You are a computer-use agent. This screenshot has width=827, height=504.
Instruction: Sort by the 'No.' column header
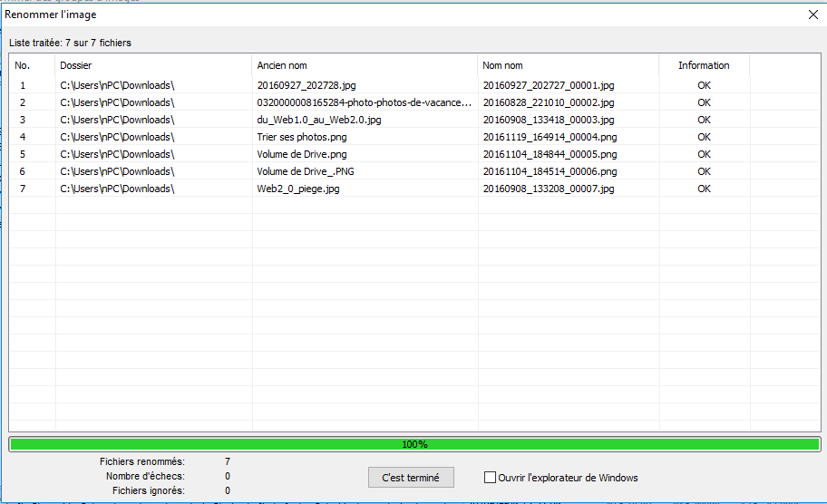(33, 65)
